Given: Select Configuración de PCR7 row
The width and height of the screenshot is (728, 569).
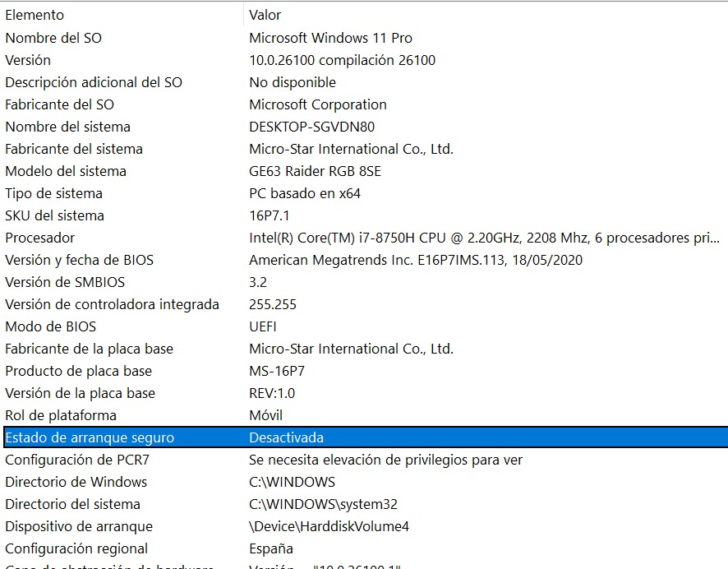Looking at the screenshot, I should [77, 460].
